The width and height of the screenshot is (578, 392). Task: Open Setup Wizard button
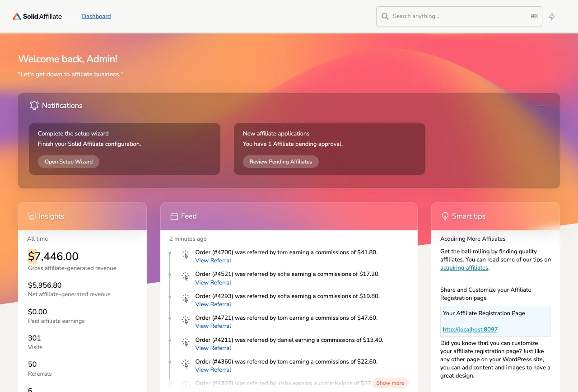coord(69,162)
